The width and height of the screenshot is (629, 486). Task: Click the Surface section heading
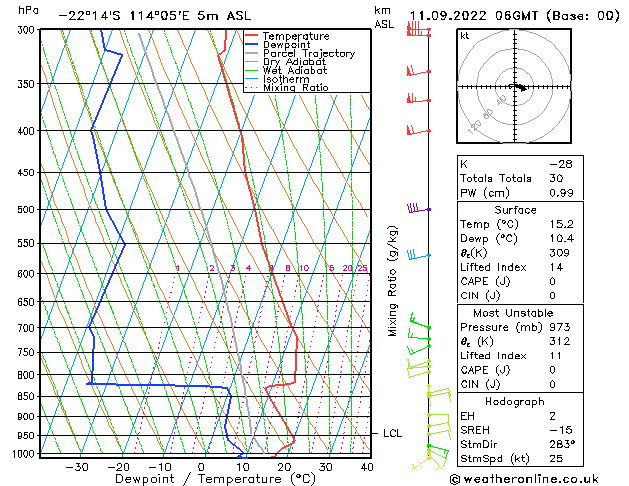[515, 210]
